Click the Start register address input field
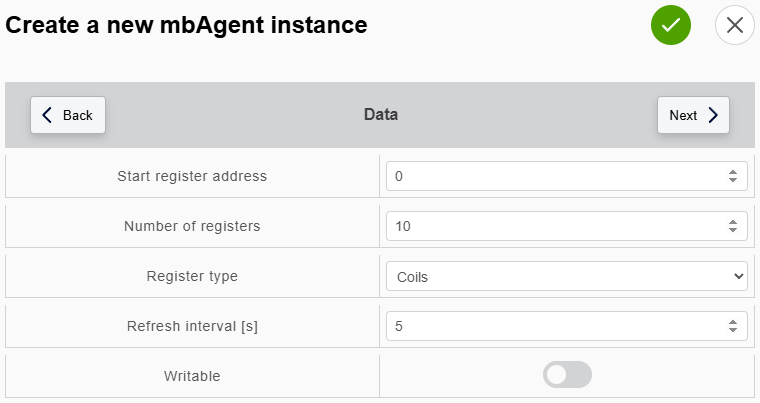This screenshot has width=760, height=403. point(556,176)
